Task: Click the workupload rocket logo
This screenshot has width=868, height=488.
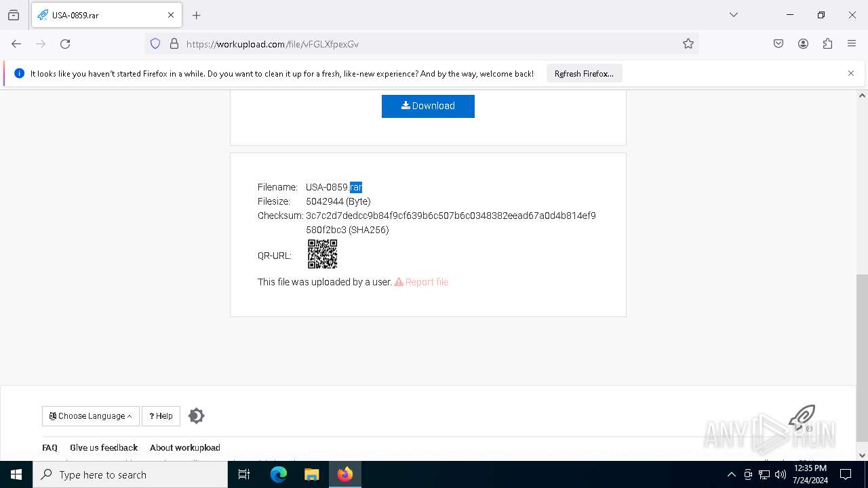Action: coord(802,418)
